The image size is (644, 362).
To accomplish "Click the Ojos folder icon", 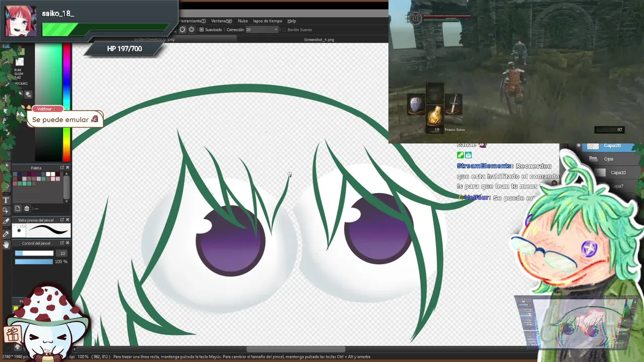I will pos(593,159).
